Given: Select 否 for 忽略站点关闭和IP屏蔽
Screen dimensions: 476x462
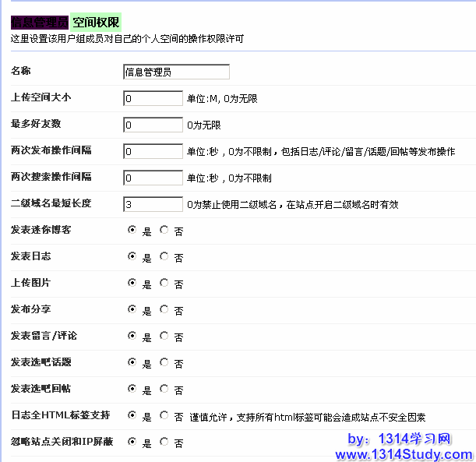Looking at the screenshot, I should (164, 443).
